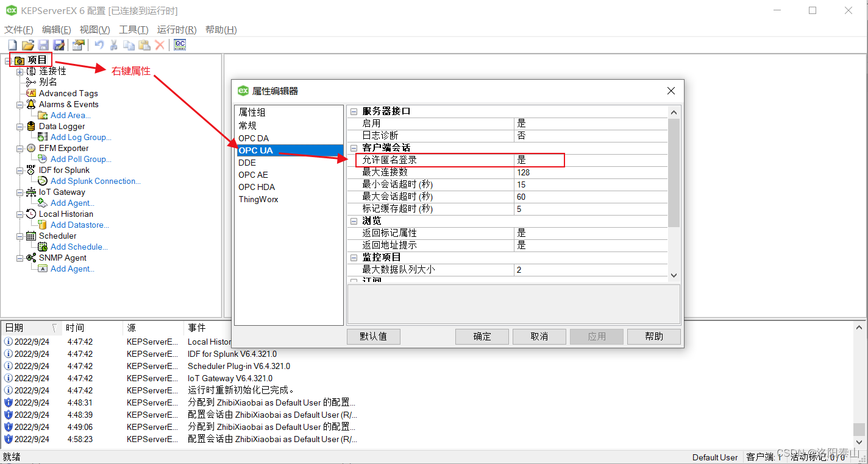Collapse the Alarms & Events node
The image size is (868, 464).
click(x=20, y=104)
